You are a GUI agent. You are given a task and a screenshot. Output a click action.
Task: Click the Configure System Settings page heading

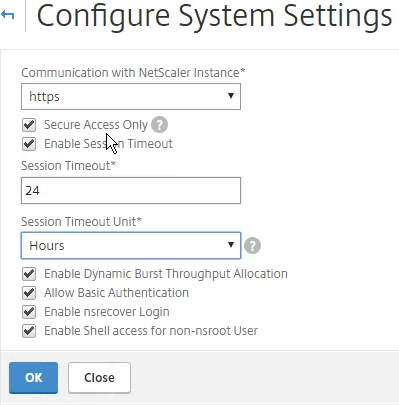[x=214, y=16]
